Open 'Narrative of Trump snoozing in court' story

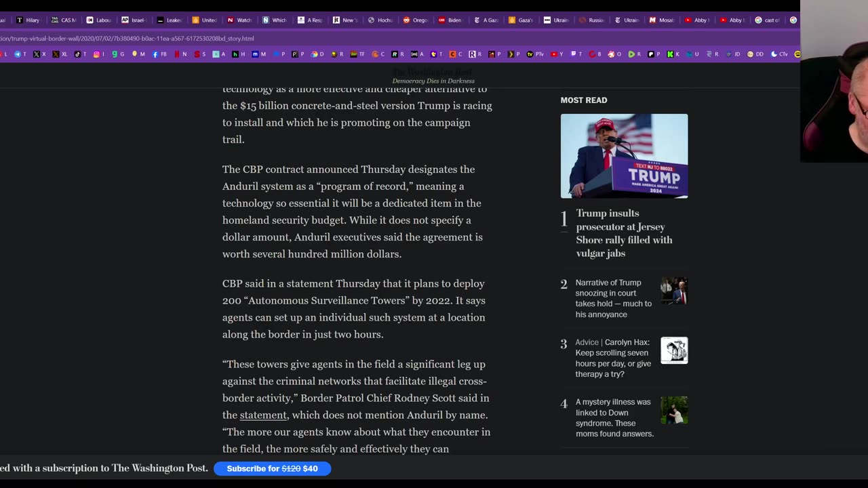click(x=614, y=298)
